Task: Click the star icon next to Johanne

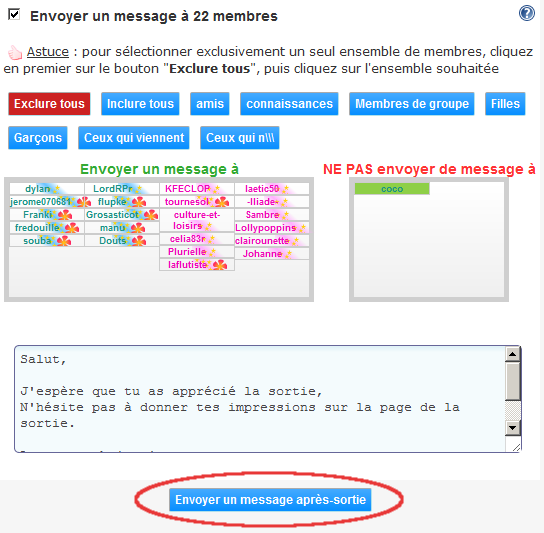Action: point(289,254)
